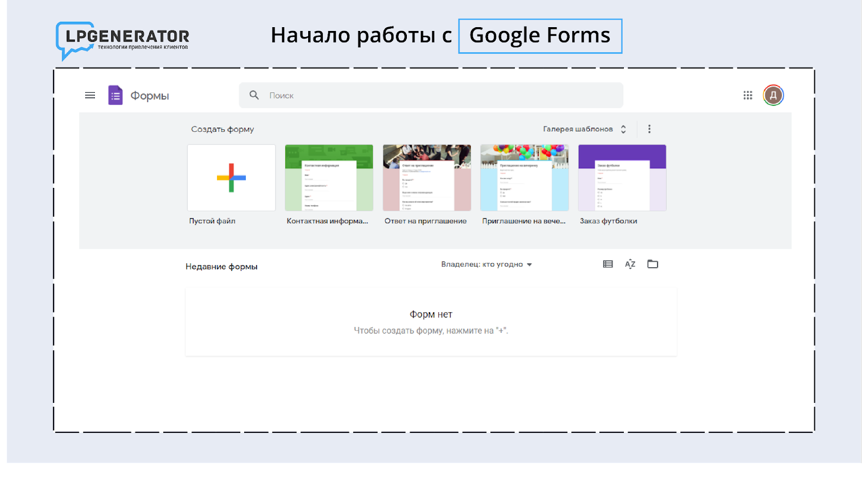Open the Приглашение на вечеринку template

point(524,178)
